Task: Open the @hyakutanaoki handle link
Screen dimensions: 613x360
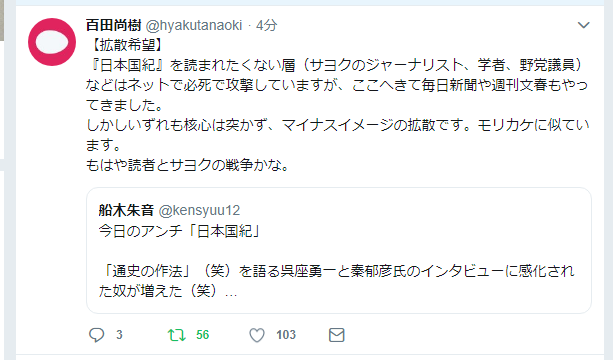Action: pos(194,25)
